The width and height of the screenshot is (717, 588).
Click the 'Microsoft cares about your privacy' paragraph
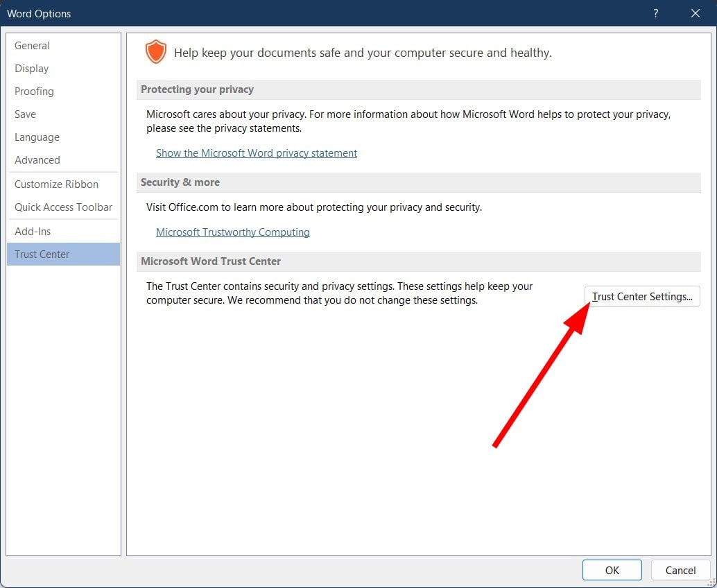[x=408, y=121]
